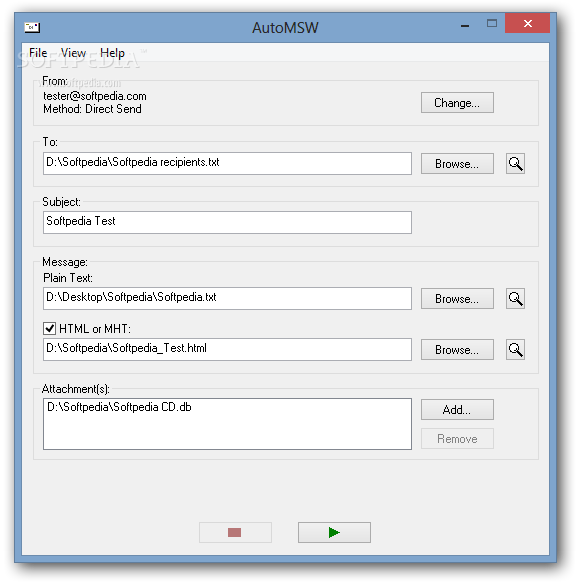Image resolution: width=577 pixels, height=583 pixels.
Task: Click the Add... attachment button
Action: click(457, 410)
